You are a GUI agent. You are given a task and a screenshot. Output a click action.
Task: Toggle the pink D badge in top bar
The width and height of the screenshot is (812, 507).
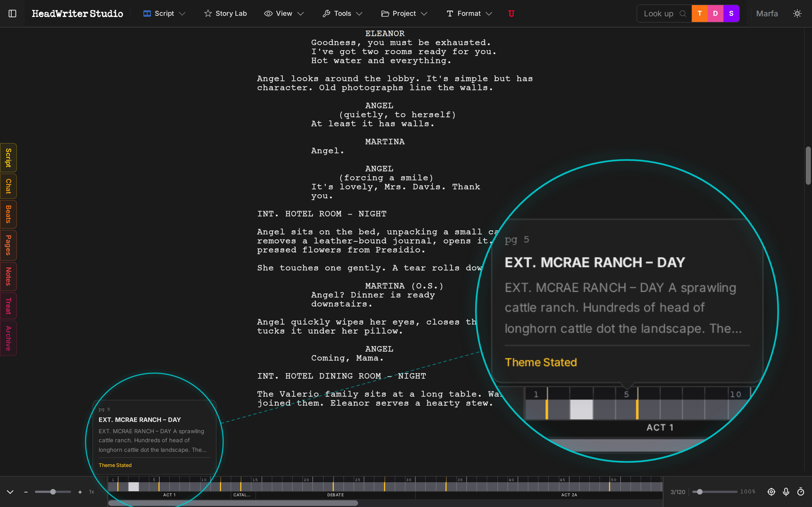tap(715, 14)
